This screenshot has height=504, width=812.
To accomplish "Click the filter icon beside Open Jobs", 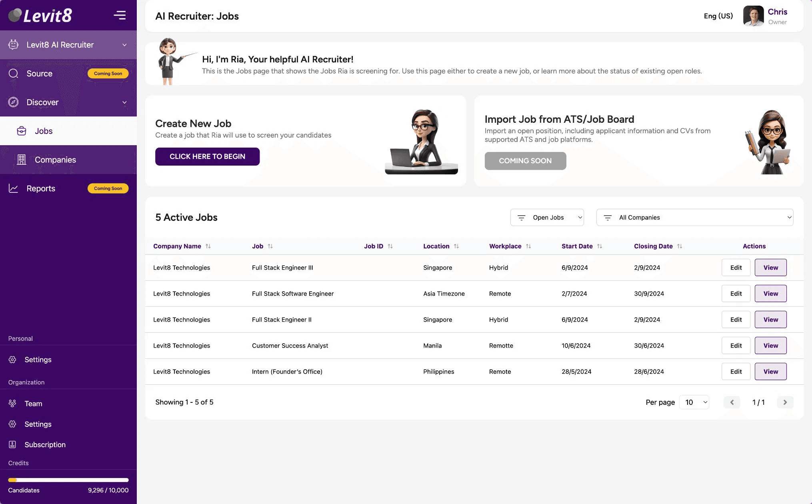I will coord(521,218).
